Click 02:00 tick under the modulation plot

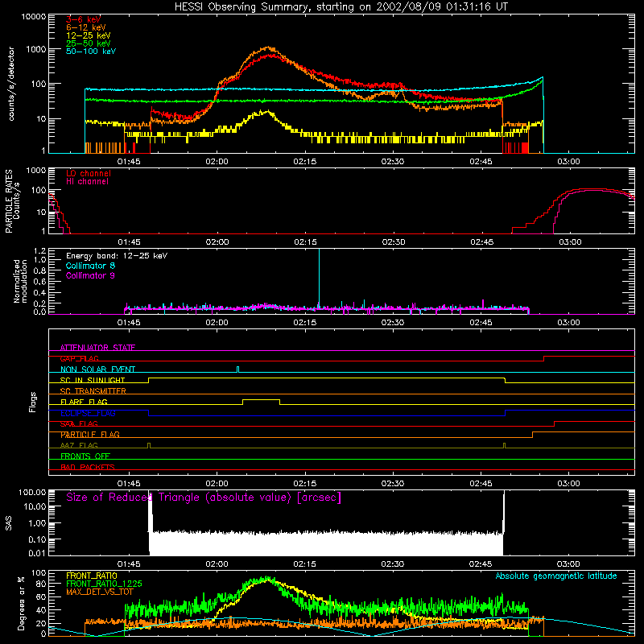point(217,323)
